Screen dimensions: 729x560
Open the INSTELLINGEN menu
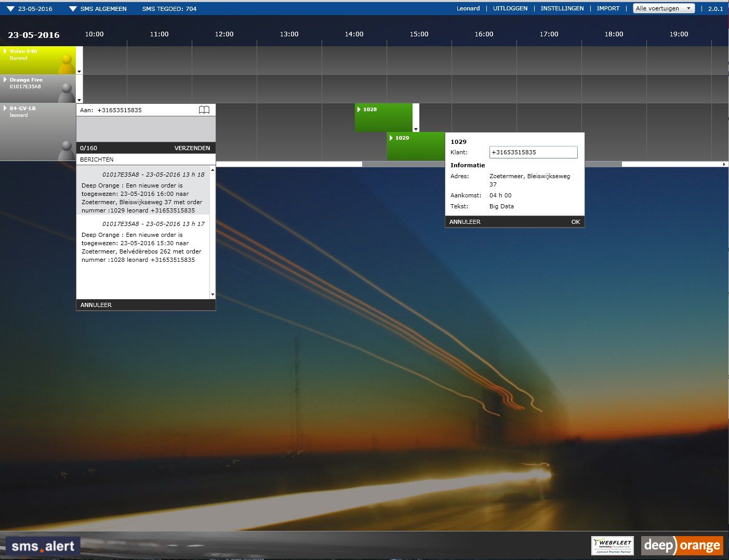click(x=562, y=8)
